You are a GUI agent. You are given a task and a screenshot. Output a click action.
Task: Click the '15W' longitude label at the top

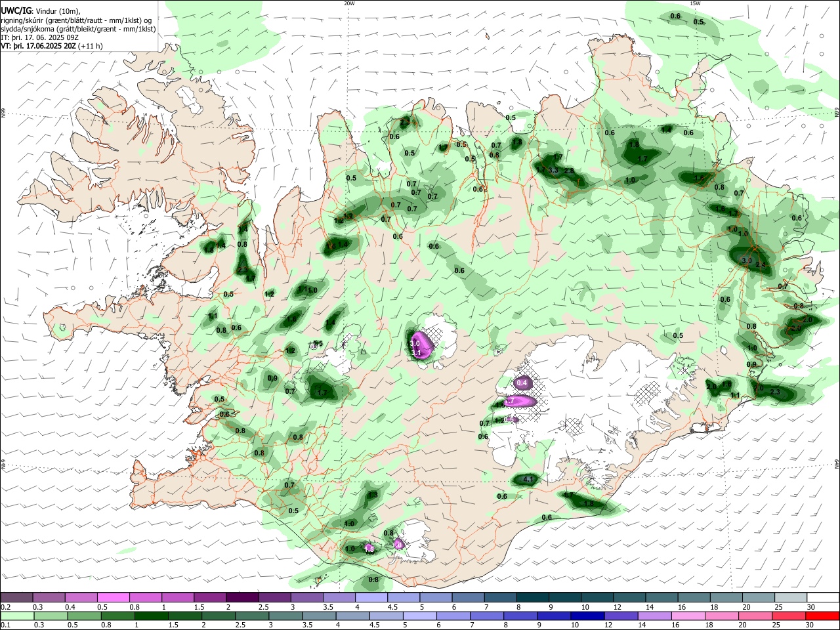coord(695,3)
